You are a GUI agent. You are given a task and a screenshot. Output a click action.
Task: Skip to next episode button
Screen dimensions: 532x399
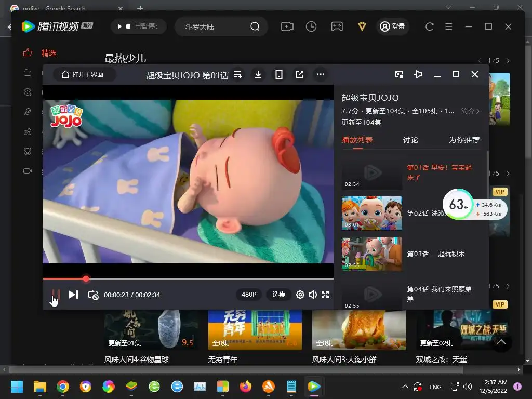tap(74, 295)
